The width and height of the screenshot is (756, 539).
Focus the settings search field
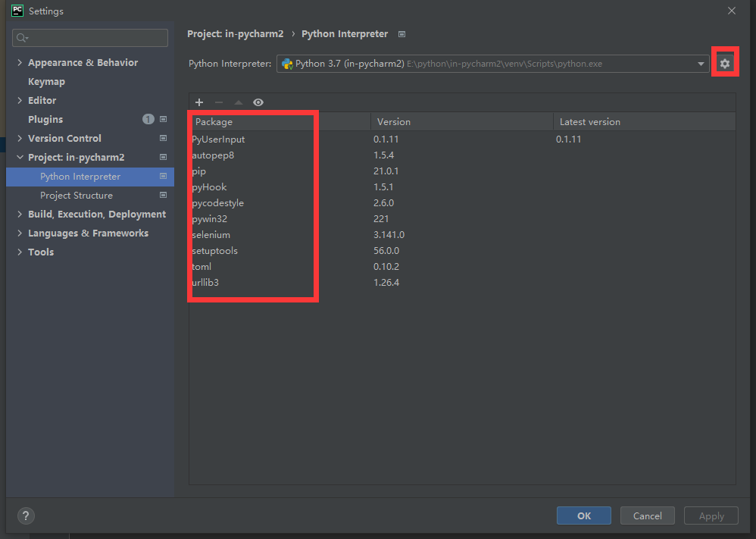(90, 38)
